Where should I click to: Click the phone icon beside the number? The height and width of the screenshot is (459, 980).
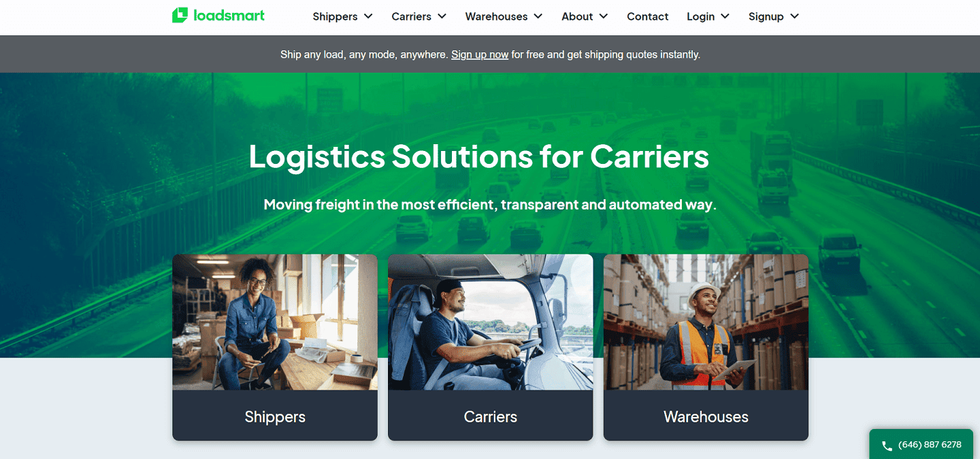click(x=887, y=446)
